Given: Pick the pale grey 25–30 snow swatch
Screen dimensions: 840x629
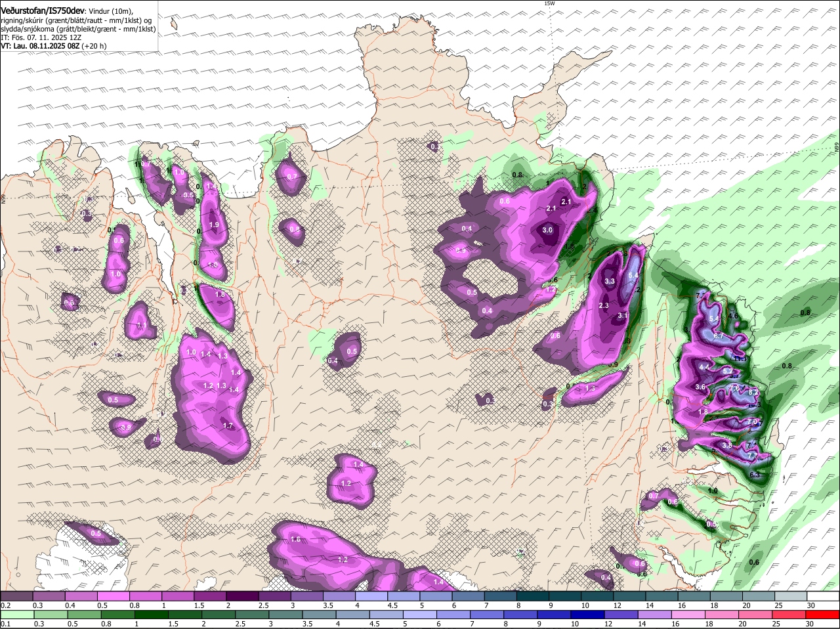Looking at the screenshot, I should [x=791, y=596].
